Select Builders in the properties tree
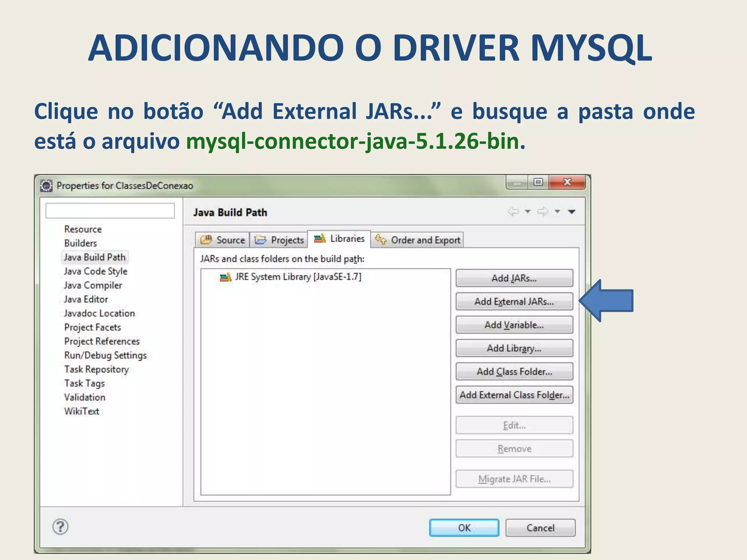747x560 pixels. (81, 243)
